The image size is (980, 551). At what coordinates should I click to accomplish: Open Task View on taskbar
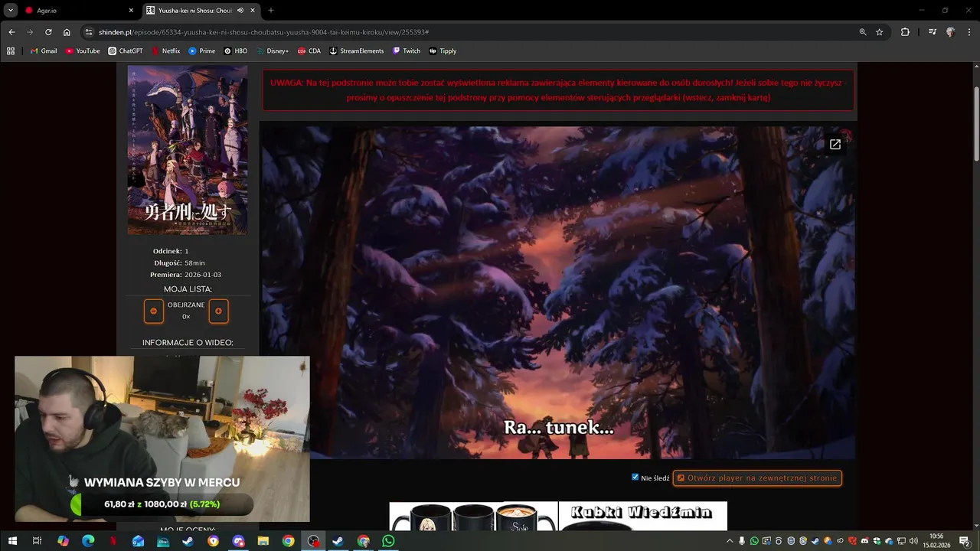(37, 541)
